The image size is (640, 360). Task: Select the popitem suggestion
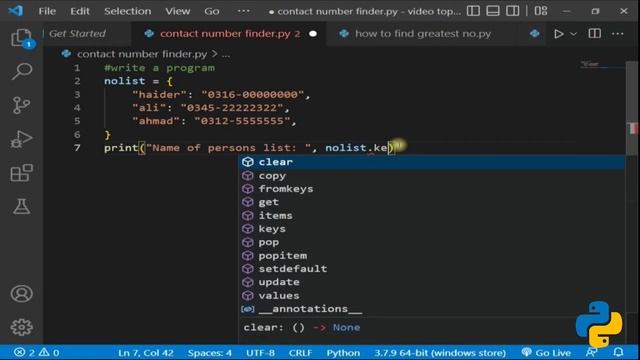point(432,256)
